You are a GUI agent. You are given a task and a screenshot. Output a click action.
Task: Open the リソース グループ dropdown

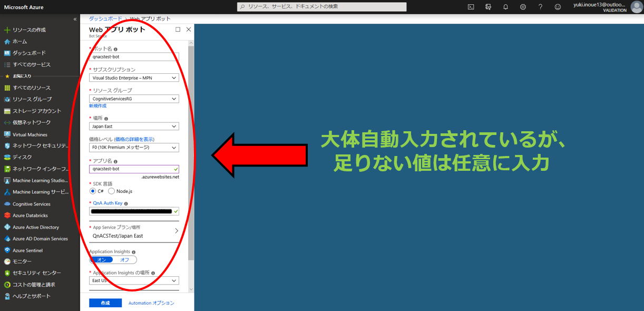(134, 99)
